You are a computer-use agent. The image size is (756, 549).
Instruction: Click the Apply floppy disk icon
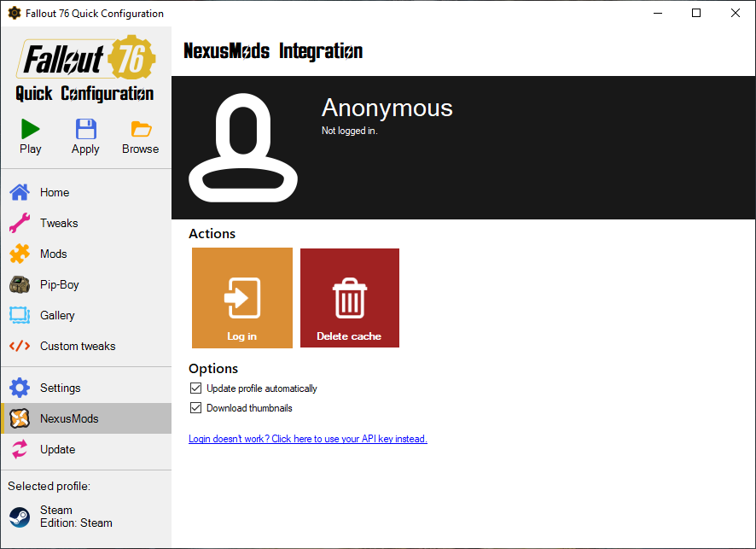[86, 129]
